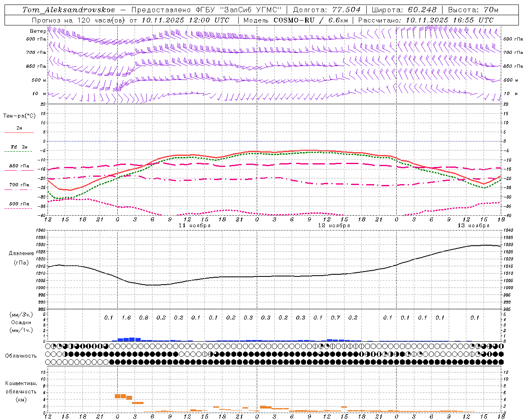Image resolution: width=525 pixels, height=420 pixels.
Task: Select the 2м temperature legend entry
Action: (19, 128)
